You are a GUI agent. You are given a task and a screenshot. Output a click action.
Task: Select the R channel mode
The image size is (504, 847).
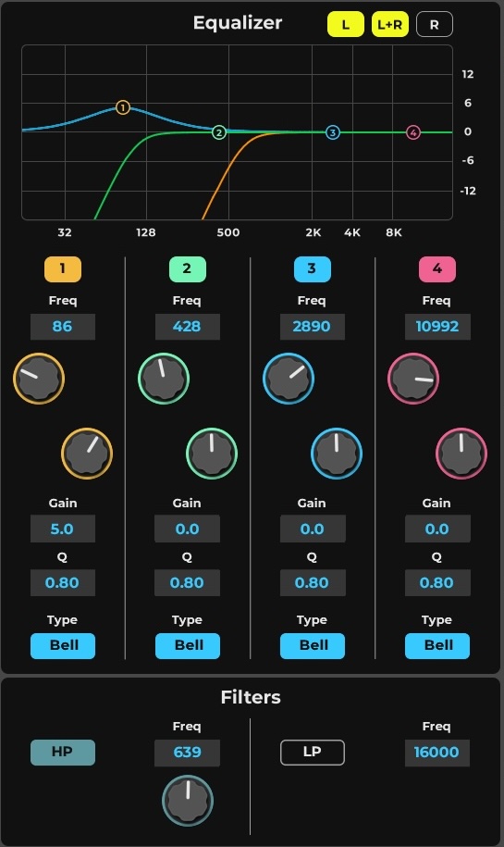(x=435, y=24)
